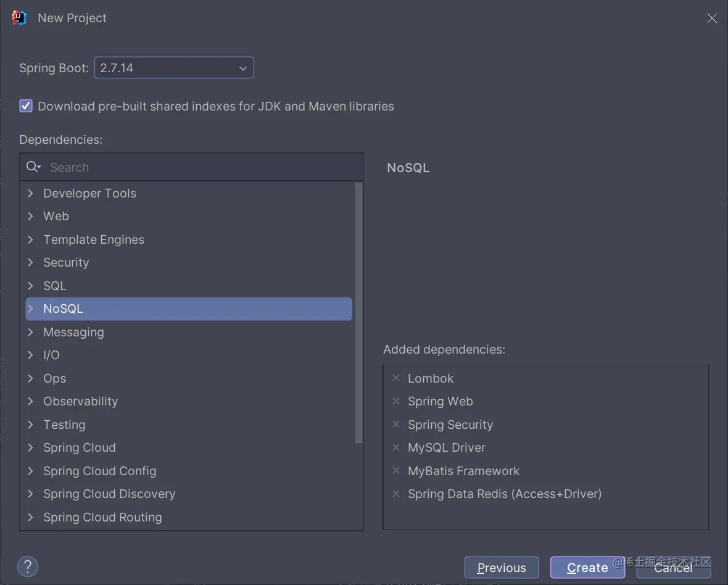Select the Web tree row
Image resolution: width=728 pixels, height=585 pixels.
coord(189,216)
